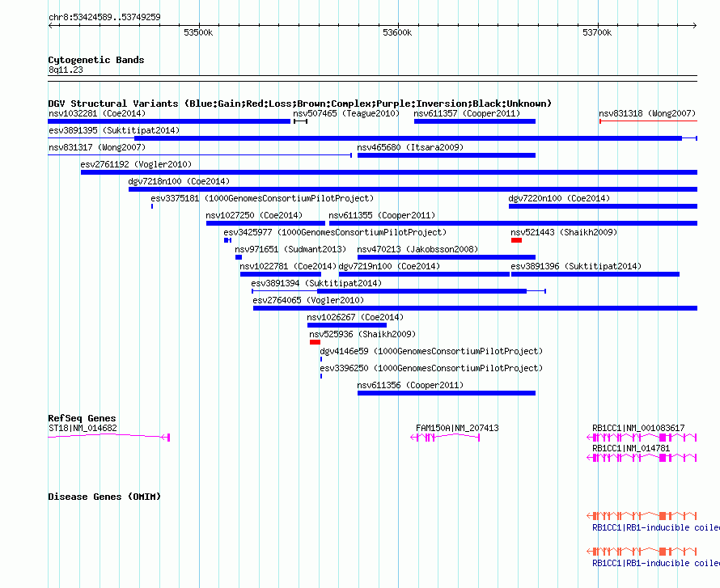Viewport: 720px width, 588px height.
Task: Select the nsv525936 (Shaikh2009) label
Action: tap(362, 334)
